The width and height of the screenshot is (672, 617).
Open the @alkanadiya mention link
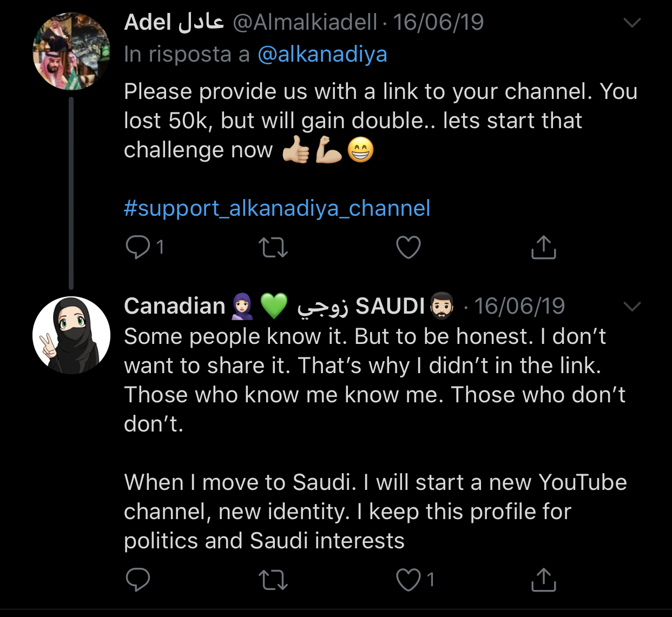pos(322,54)
